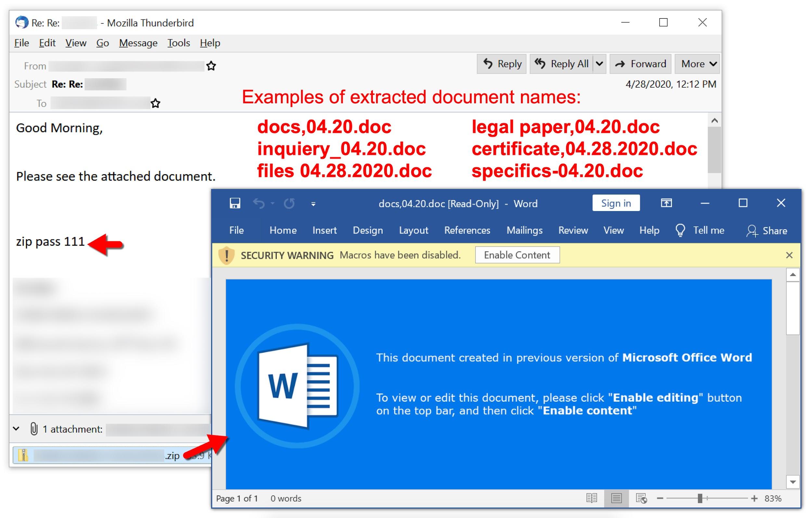Open the Design ribbon tab

[x=368, y=230]
